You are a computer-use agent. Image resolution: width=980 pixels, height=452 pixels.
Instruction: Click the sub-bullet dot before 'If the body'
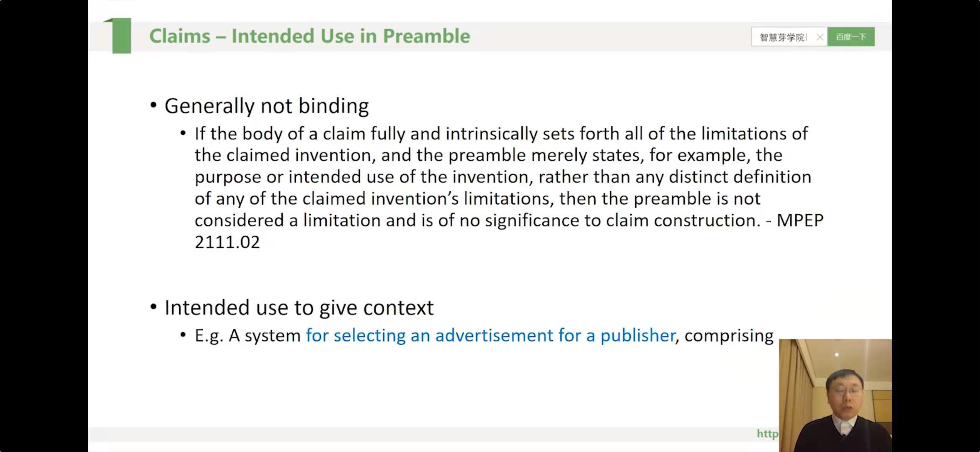tap(183, 134)
